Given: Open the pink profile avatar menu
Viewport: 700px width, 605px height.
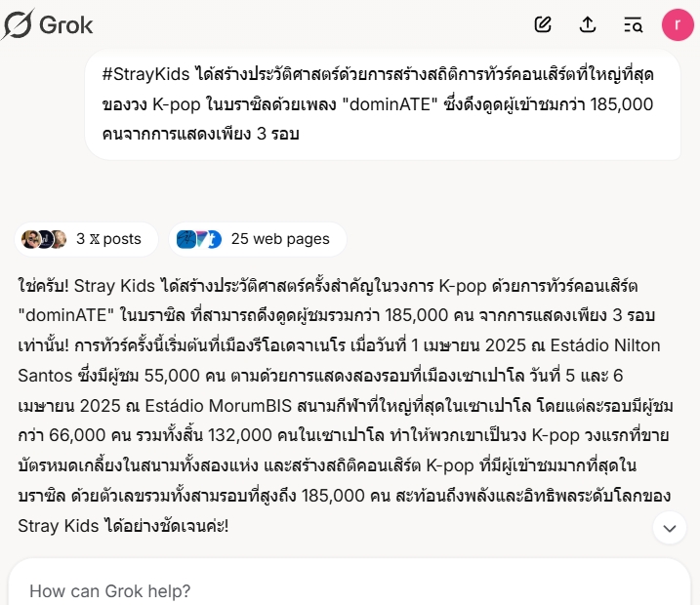Looking at the screenshot, I should [678, 24].
